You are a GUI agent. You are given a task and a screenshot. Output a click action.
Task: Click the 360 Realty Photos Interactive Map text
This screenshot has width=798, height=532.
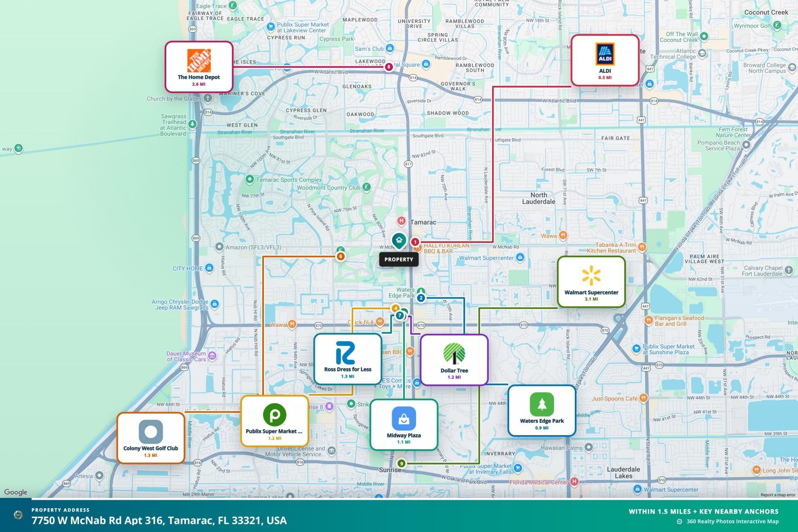click(x=732, y=521)
